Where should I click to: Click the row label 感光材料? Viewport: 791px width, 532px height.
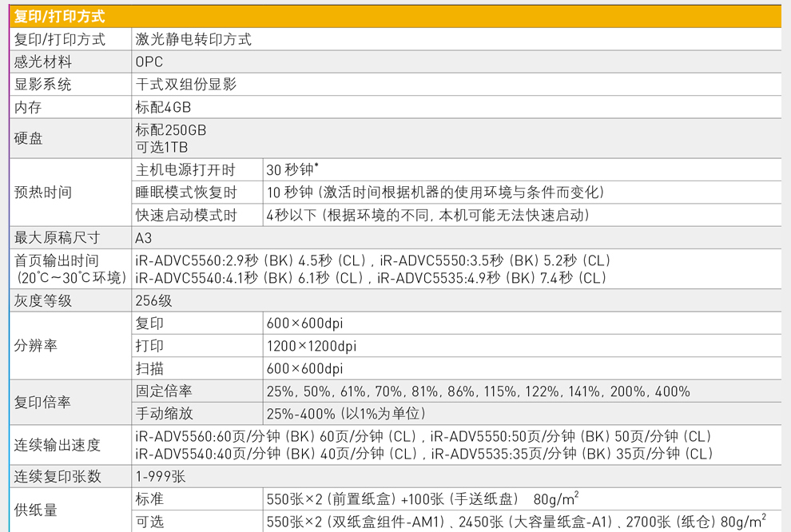pos(43,62)
